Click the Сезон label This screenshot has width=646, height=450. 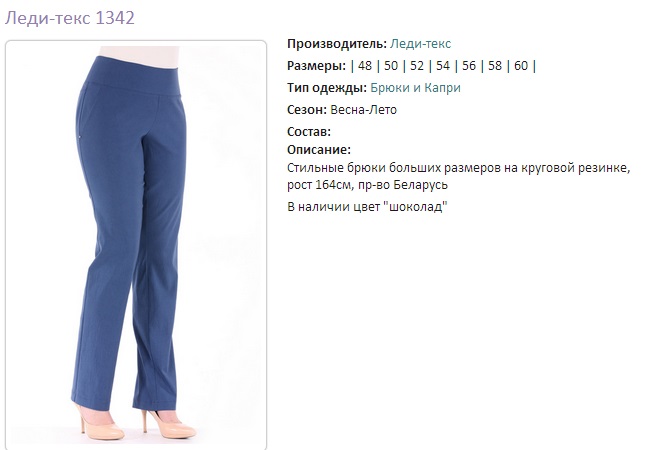[307, 110]
